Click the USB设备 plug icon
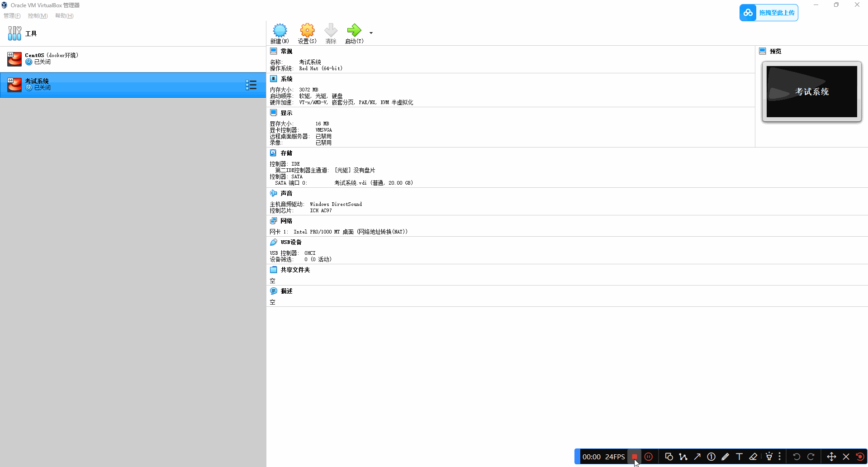 point(274,242)
